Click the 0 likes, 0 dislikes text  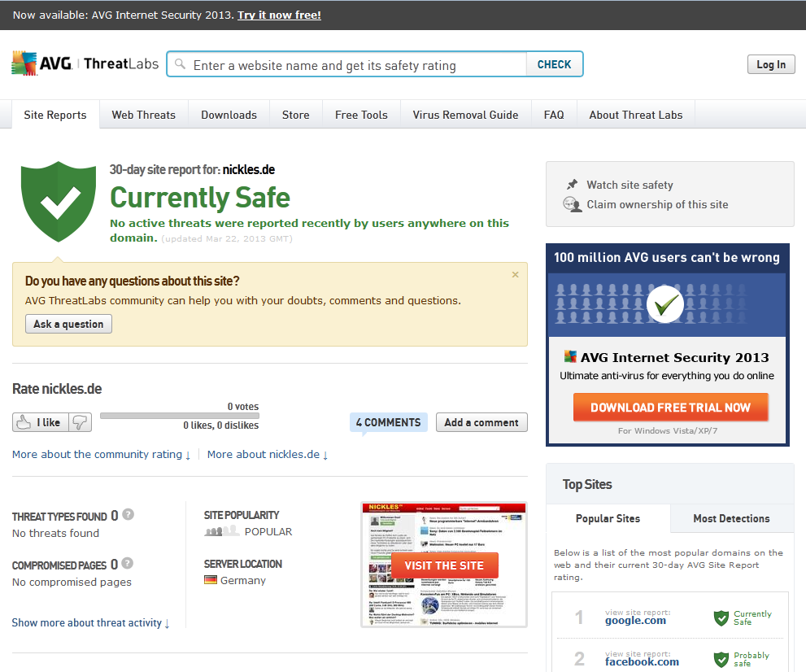(x=221, y=425)
